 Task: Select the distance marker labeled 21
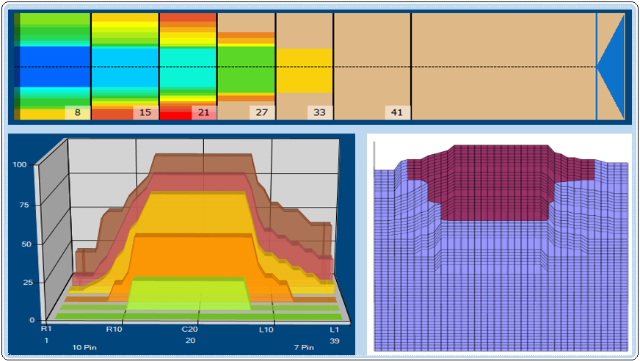[x=204, y=112]
